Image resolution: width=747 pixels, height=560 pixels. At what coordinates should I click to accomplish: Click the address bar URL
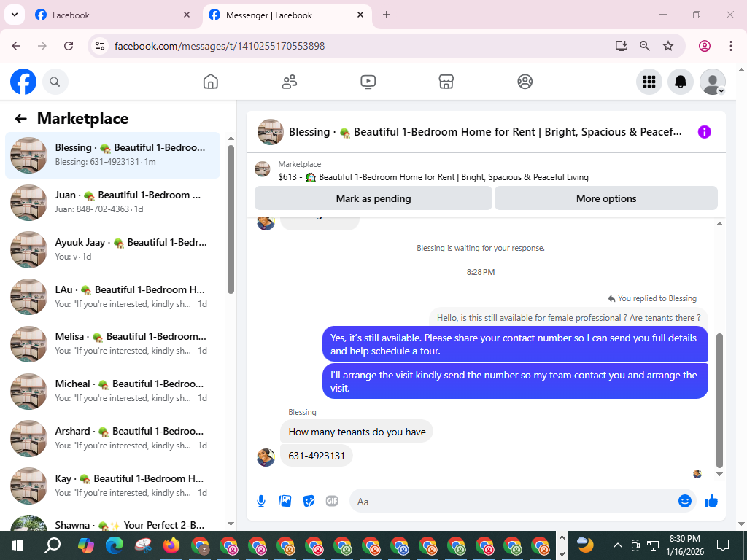pyautogui.click(x=220, y=46)
